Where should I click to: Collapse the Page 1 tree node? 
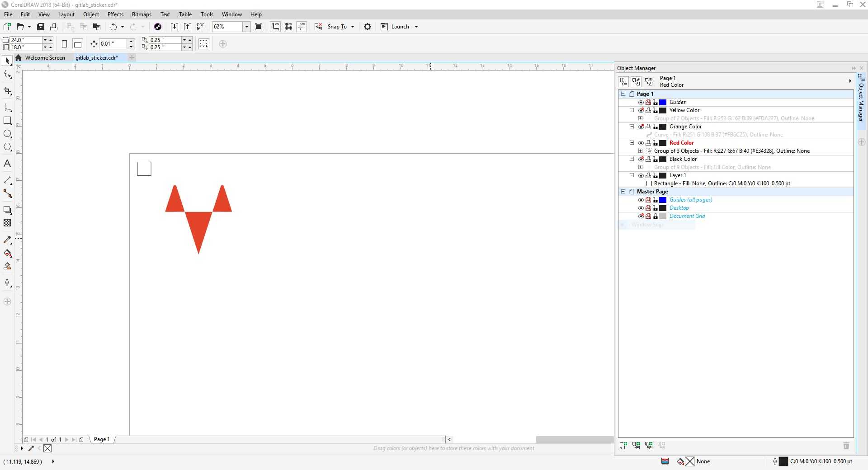(x=623, y=94)
